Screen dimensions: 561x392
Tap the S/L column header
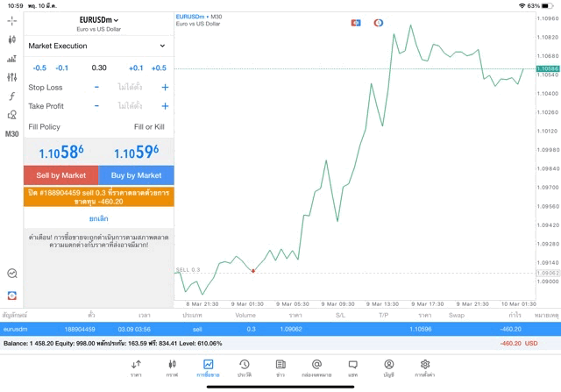[x=341, y=316]
